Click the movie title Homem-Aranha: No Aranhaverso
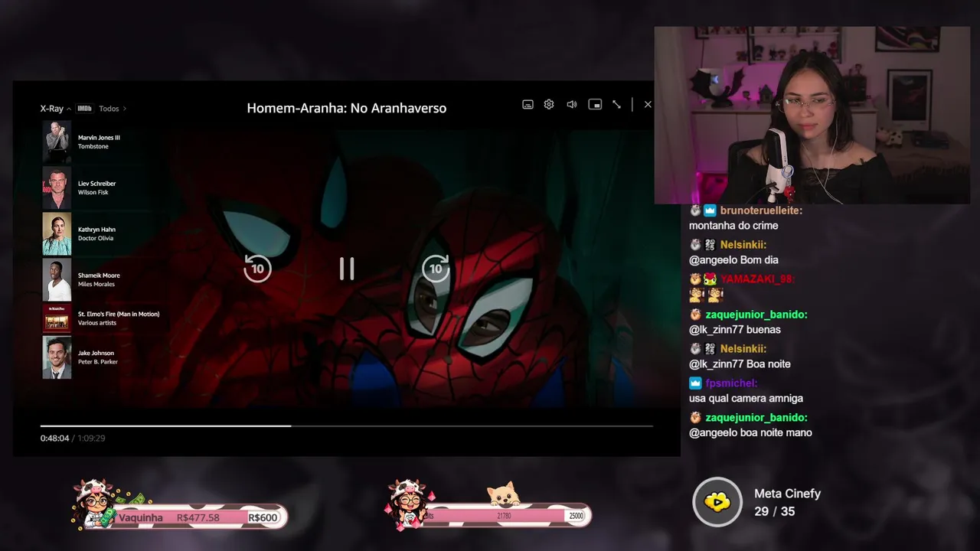 tap(347, 108)
